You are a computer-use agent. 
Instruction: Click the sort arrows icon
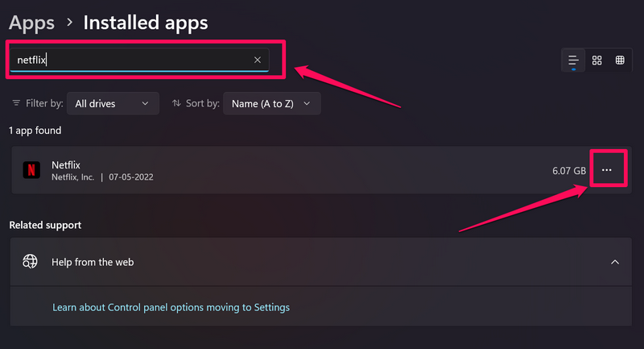(x=177, y=104)
